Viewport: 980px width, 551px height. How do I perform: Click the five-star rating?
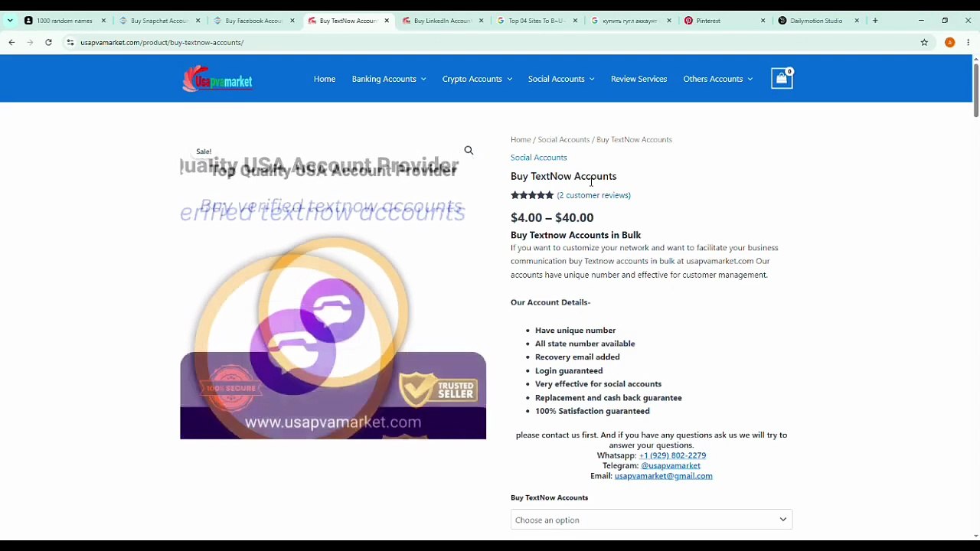tap(532, 195)
